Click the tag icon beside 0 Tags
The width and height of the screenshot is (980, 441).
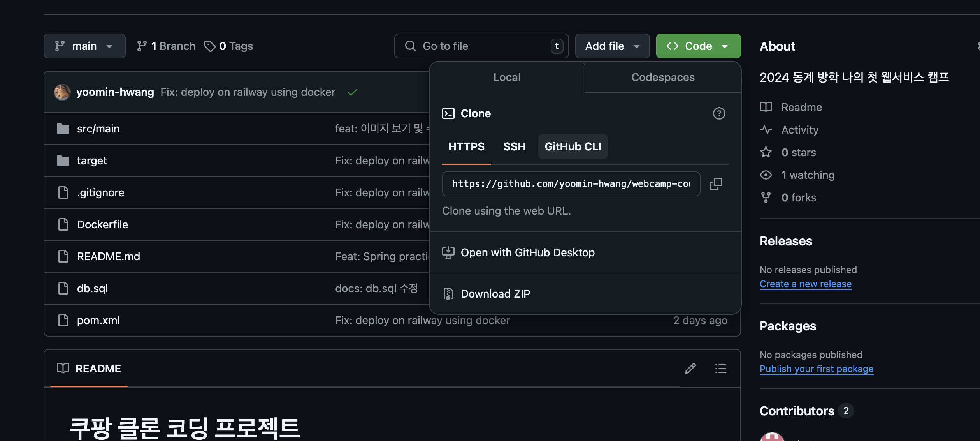click(210, 46)
